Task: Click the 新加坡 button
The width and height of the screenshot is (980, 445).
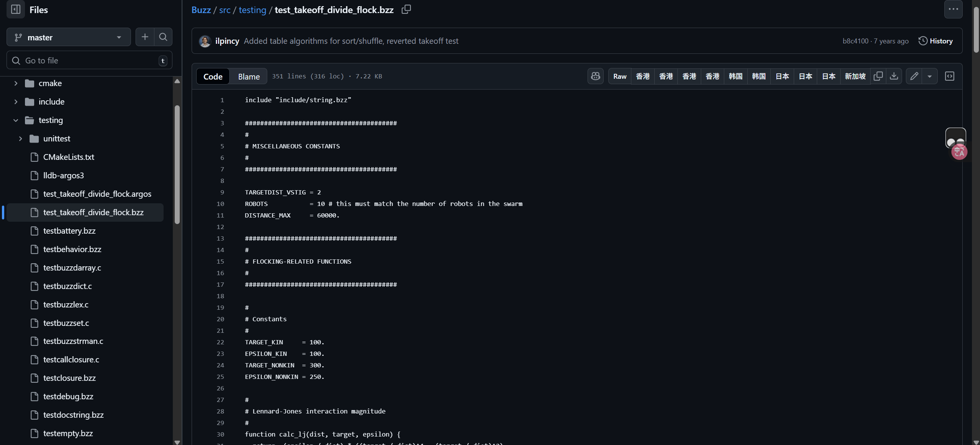Action: tap(855, 76)
